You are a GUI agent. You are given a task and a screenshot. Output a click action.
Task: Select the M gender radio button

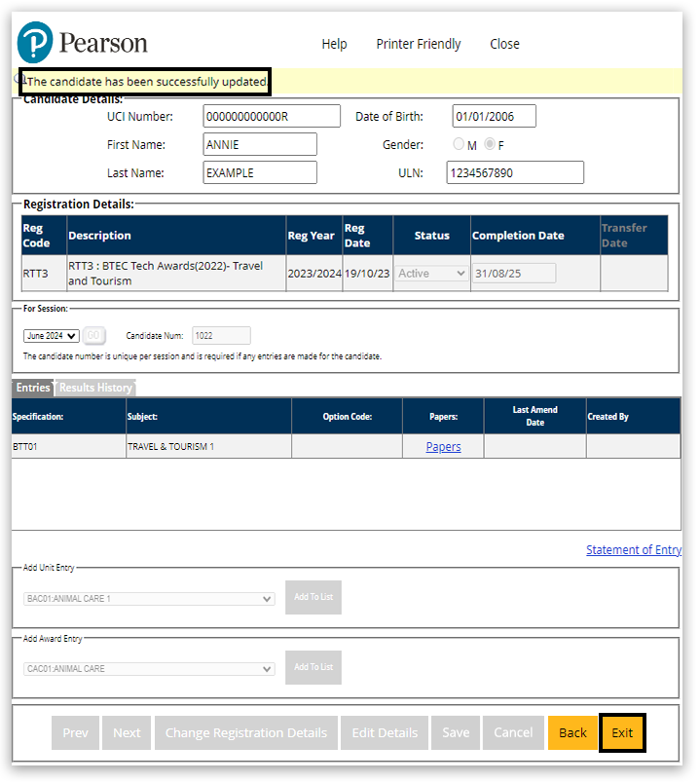459,145
